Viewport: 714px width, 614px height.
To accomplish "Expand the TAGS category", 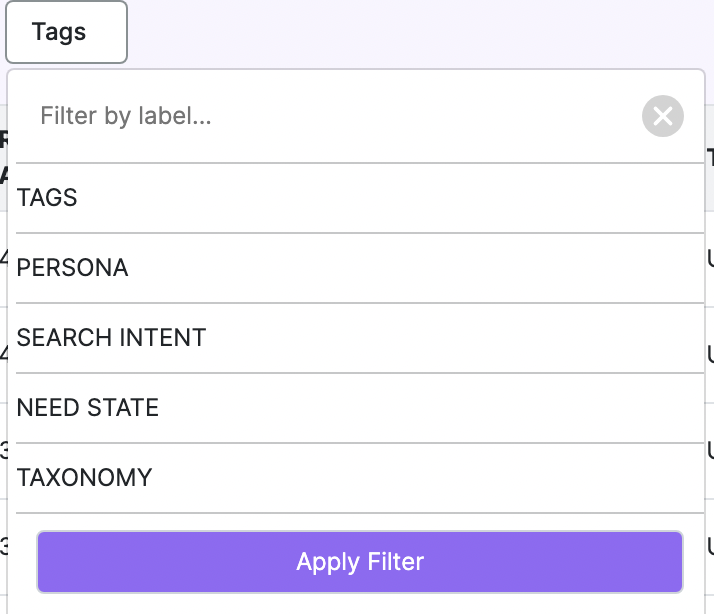I will (360, 198).
